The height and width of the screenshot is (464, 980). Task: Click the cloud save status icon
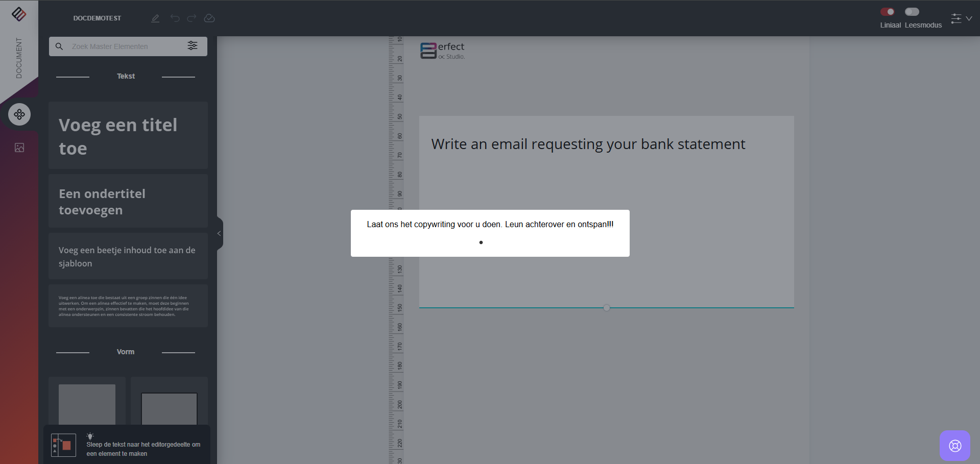(209, 18)
